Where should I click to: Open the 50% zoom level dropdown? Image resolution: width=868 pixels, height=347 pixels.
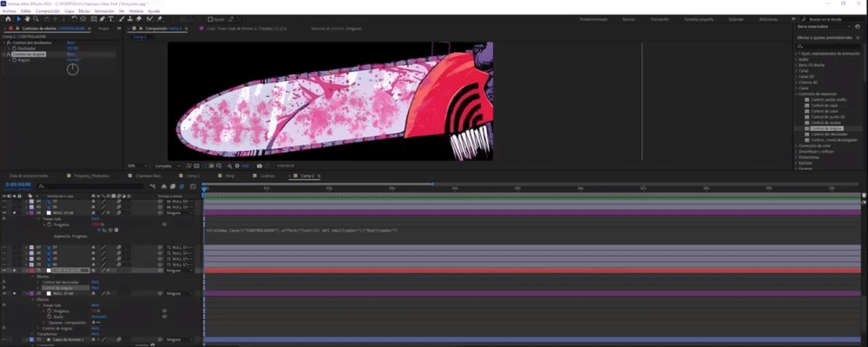tap(137, 166)
